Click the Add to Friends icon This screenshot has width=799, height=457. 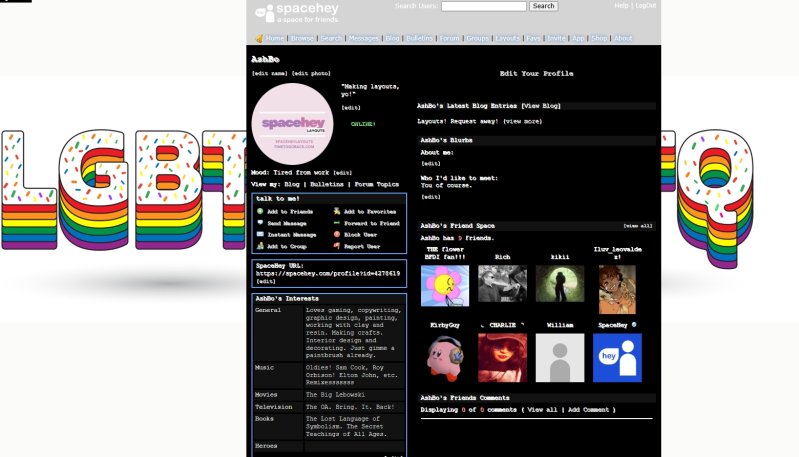click(260, 211)
